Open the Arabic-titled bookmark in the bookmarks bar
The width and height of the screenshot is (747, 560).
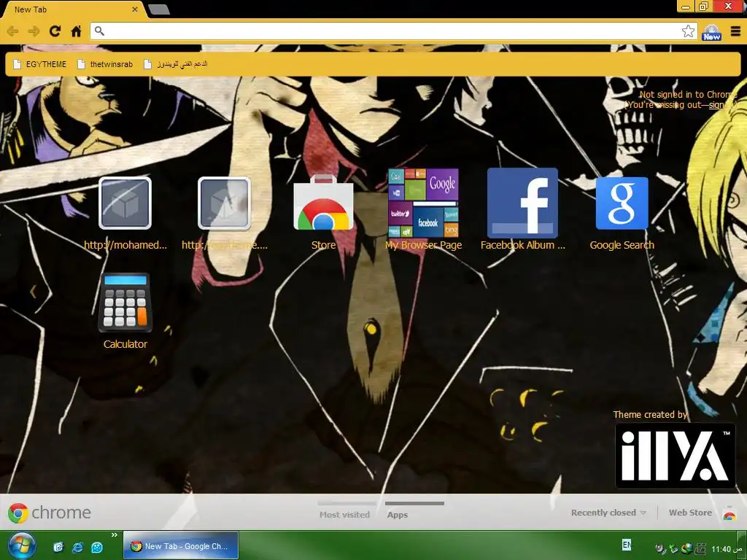click(x=176, y=64)
